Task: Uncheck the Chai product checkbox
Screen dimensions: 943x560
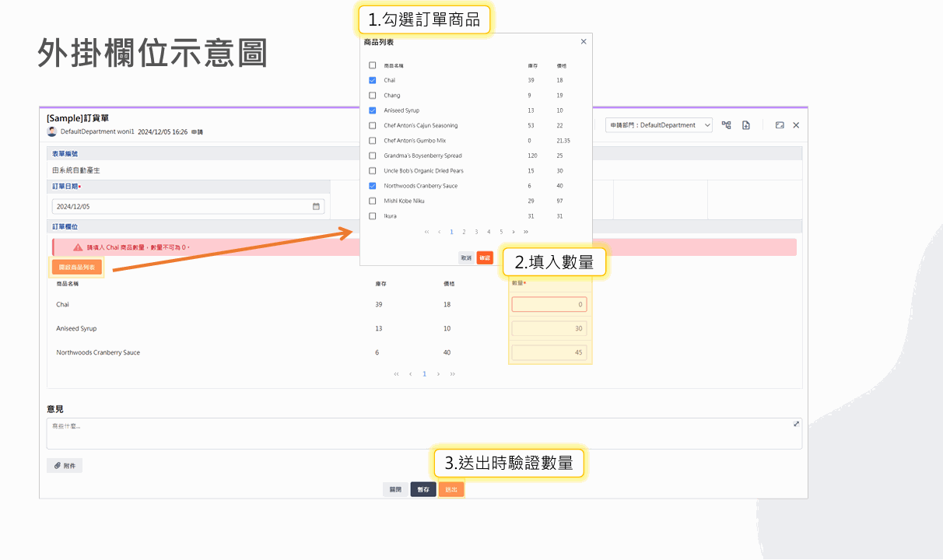Action: [x=373, y=80]
